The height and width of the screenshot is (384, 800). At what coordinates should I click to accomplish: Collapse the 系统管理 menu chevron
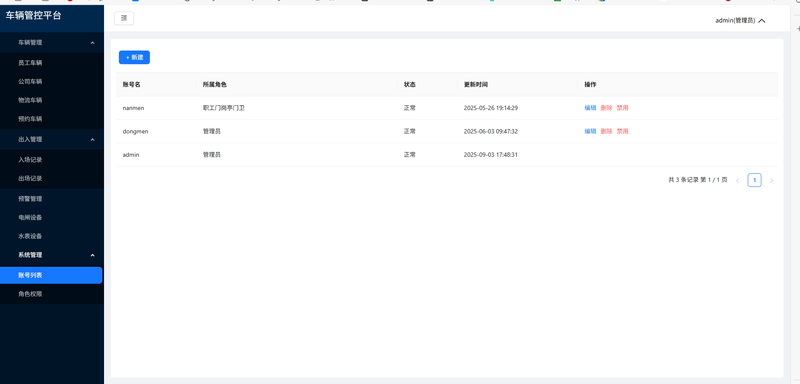[x=92, y=255]
